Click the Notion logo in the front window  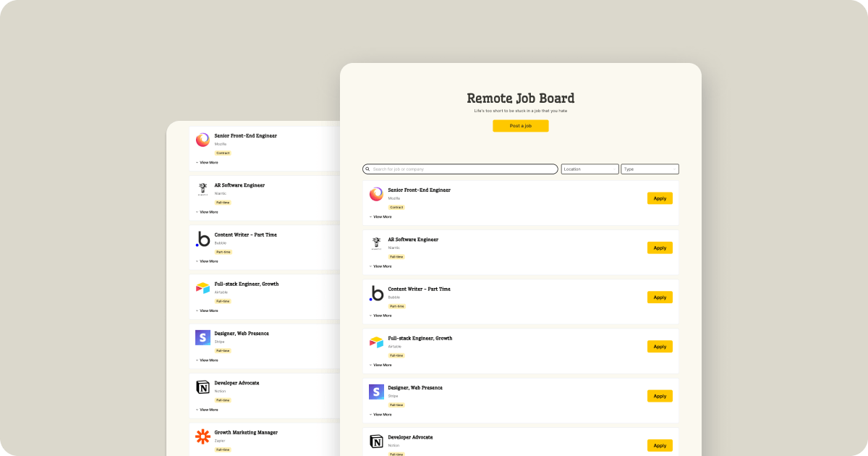(376, 442)
